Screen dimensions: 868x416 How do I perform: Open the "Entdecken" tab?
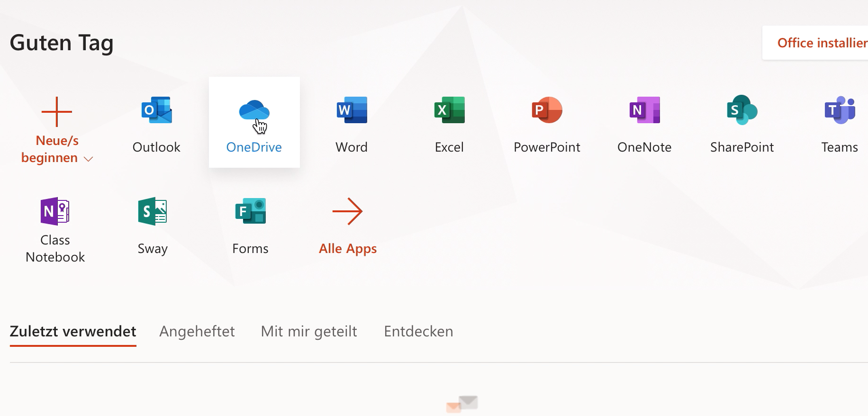click(x=418, y=331)
